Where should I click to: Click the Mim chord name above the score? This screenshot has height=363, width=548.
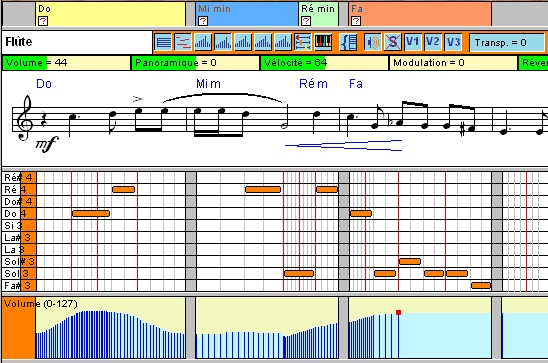(x=208, y=84)
